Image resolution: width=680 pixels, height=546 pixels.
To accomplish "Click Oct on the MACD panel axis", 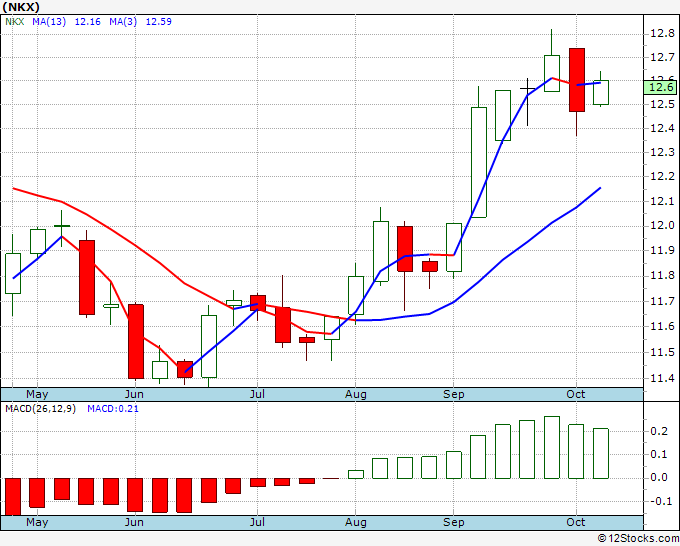I will point(576,522).
